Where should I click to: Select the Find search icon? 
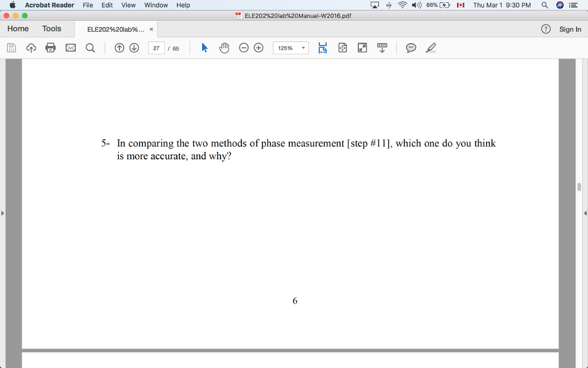[x=90, y=48]
